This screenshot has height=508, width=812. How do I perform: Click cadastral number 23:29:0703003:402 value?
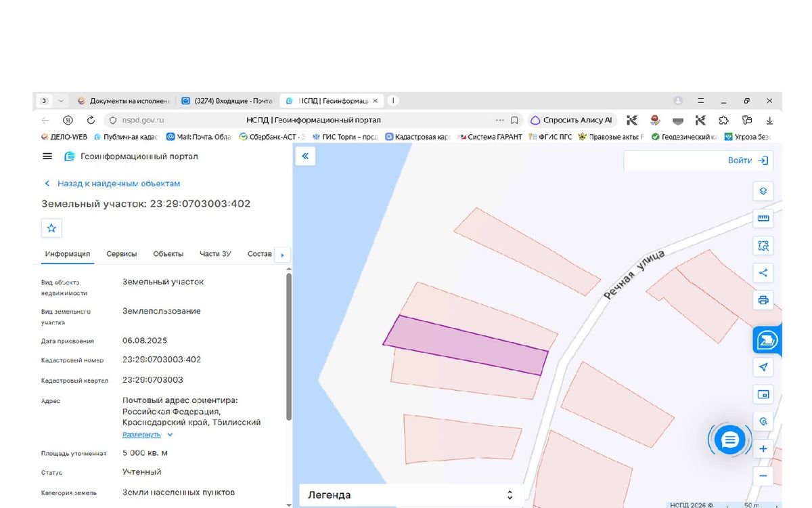tap(162, 360)
